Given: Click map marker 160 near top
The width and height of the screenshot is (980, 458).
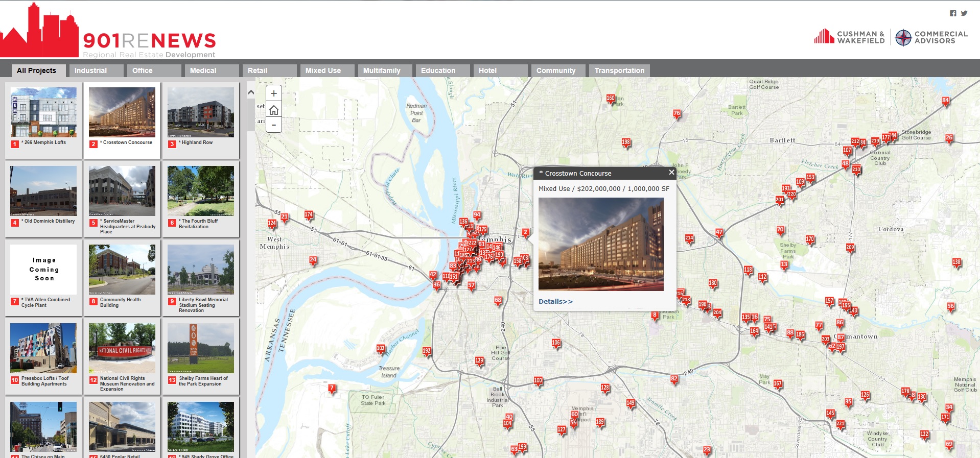Looking at the screenshot, I should pos(611,99).
